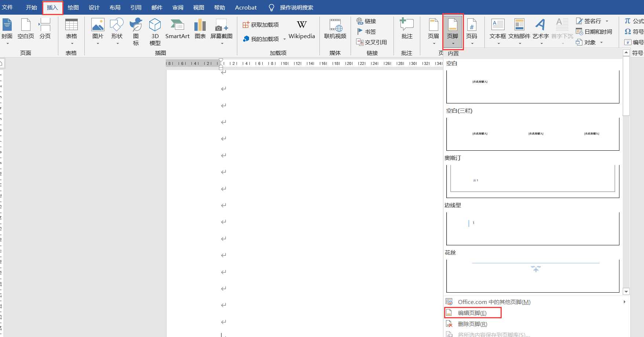Insert a 3D model
This screenshot has height=337, width=644.
[x=155, y=31]
